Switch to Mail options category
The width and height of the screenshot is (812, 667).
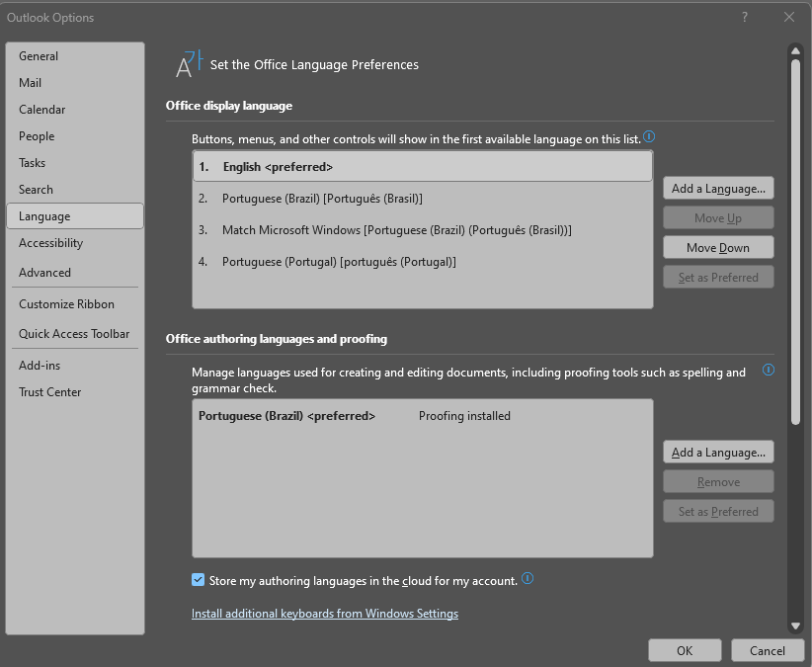pyautogui.click(x=31, y=83)
